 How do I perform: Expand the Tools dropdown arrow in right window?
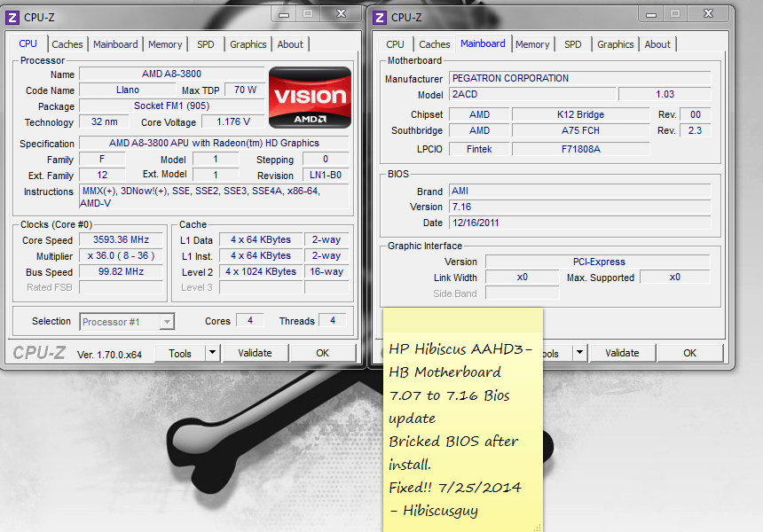[x=579, y=354]
